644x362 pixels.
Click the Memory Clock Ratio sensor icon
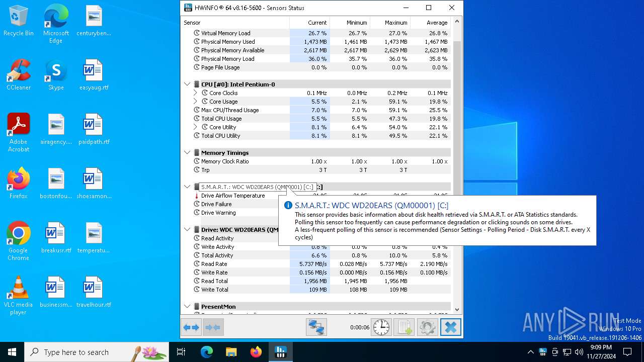(197, 161)
